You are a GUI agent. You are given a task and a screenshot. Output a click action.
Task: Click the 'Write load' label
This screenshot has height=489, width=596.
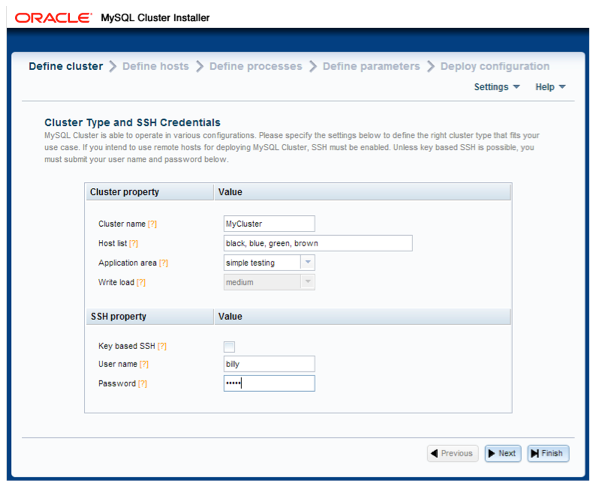click(x=116, y=282)
